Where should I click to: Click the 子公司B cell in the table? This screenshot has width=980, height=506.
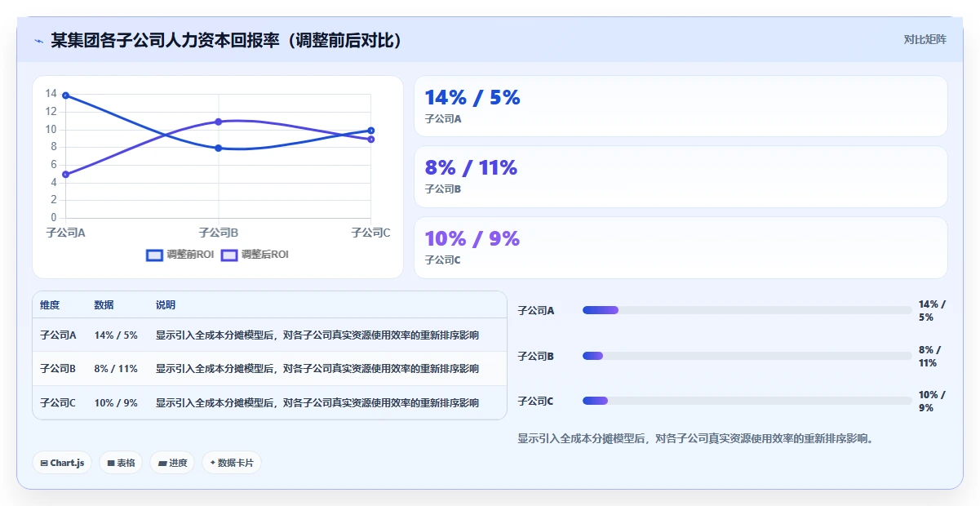pos(58,369)
